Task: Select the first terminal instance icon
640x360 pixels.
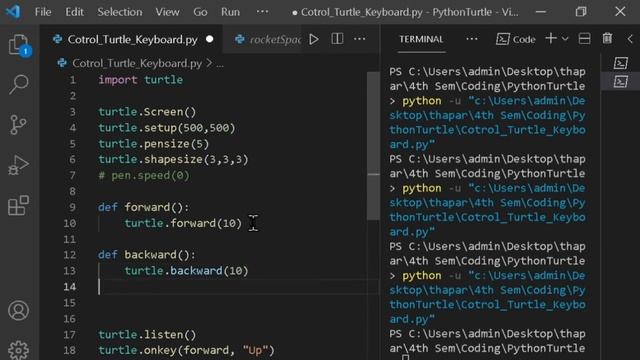Action: click(x=621, y=63)
